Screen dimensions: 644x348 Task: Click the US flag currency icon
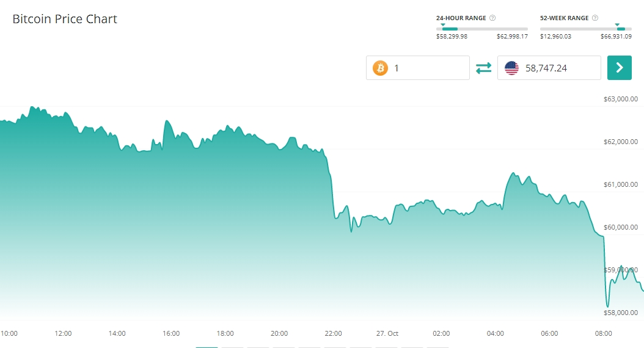(511, 68)
